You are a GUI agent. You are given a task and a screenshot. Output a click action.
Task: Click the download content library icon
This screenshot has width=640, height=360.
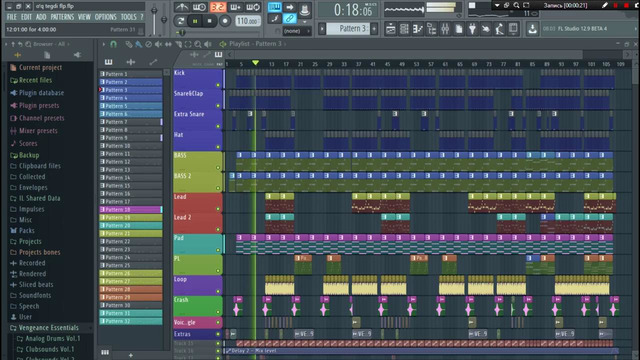point(532,29)
